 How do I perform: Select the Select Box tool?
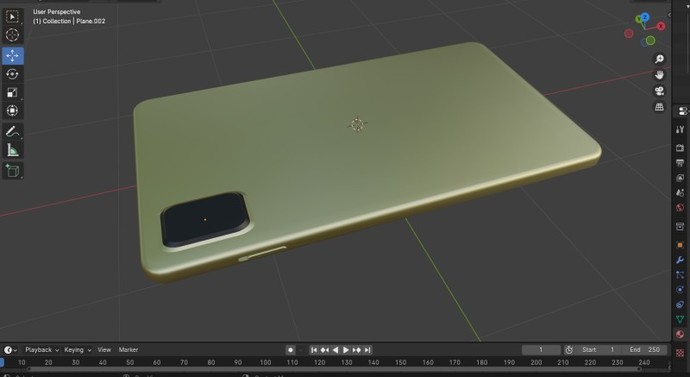tap(12, 17)
